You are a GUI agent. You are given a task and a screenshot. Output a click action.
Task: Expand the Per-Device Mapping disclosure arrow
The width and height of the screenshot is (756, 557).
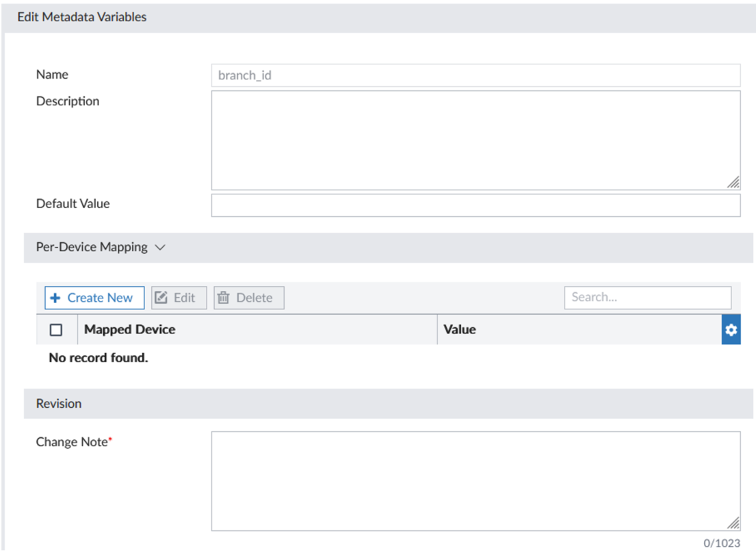click(x=160, y=247)
